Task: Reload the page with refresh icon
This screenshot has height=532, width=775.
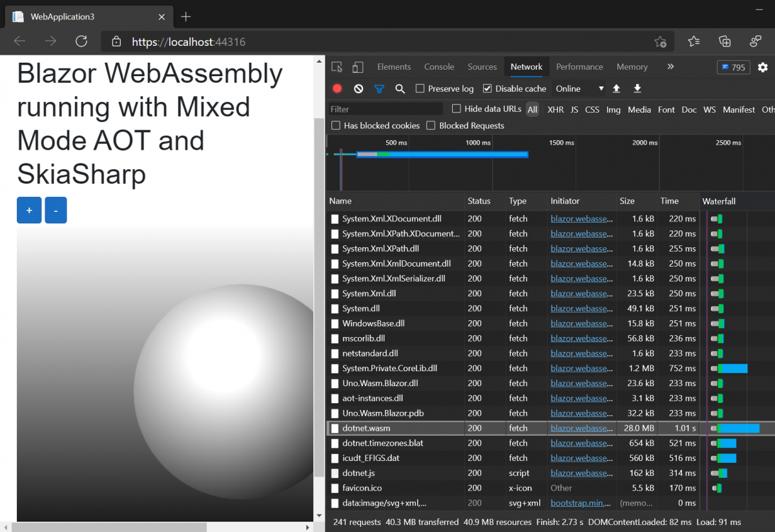Action: pyautogui.click(x=81, y=41)
